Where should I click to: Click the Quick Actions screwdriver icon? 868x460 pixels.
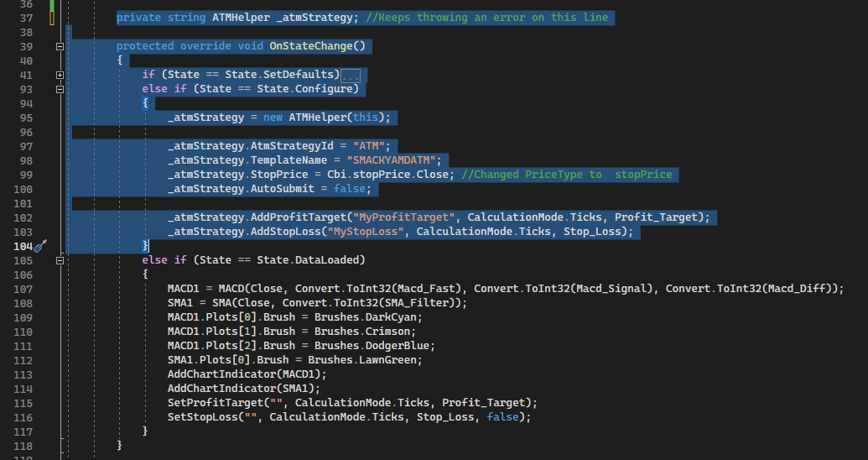pos(40,246)
